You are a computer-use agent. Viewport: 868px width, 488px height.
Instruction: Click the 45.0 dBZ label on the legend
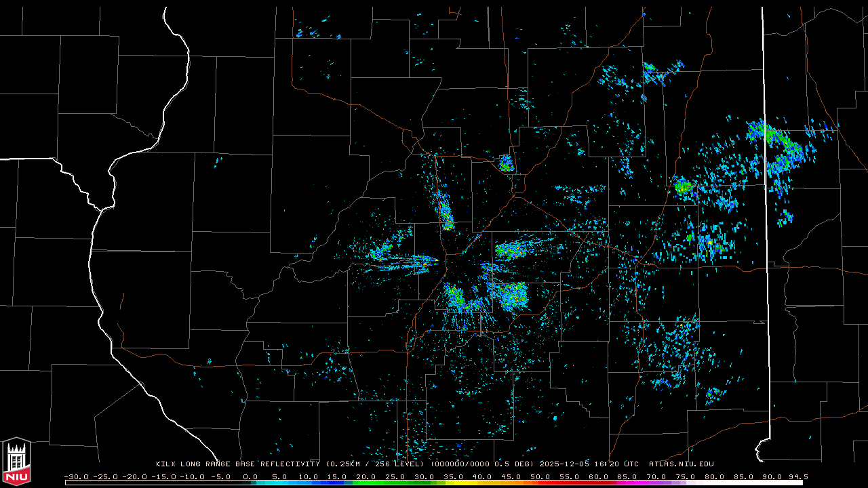(511, 476)
